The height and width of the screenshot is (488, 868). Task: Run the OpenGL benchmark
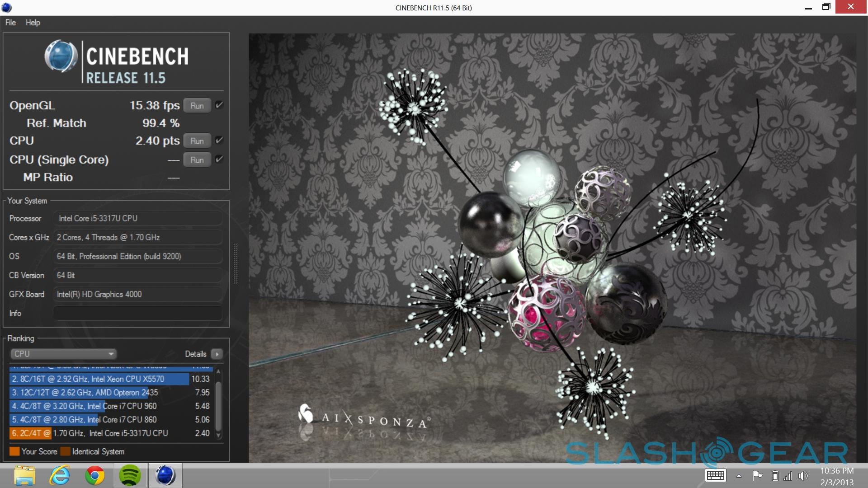click(197, 106)
